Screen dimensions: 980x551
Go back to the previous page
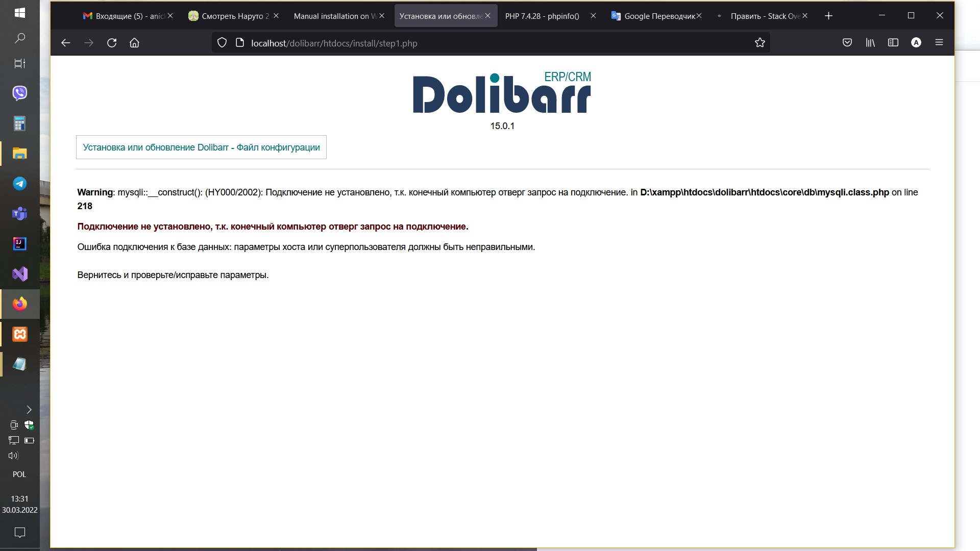tap(66, 43)
